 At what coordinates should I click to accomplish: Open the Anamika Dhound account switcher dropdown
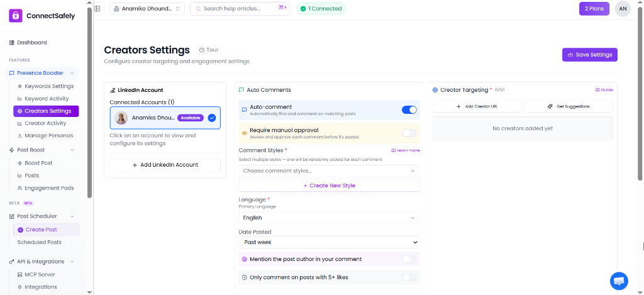click(147, 9)
